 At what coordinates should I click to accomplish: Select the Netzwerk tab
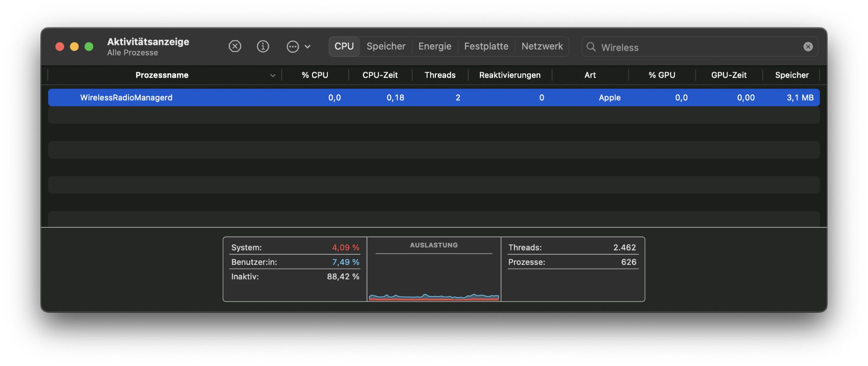coord(542,46)
